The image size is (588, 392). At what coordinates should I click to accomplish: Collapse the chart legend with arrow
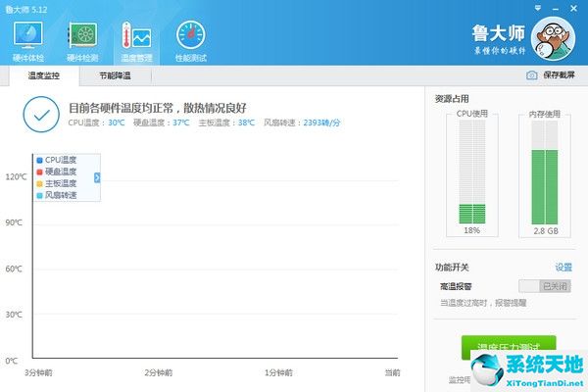[x=97, y=177]
